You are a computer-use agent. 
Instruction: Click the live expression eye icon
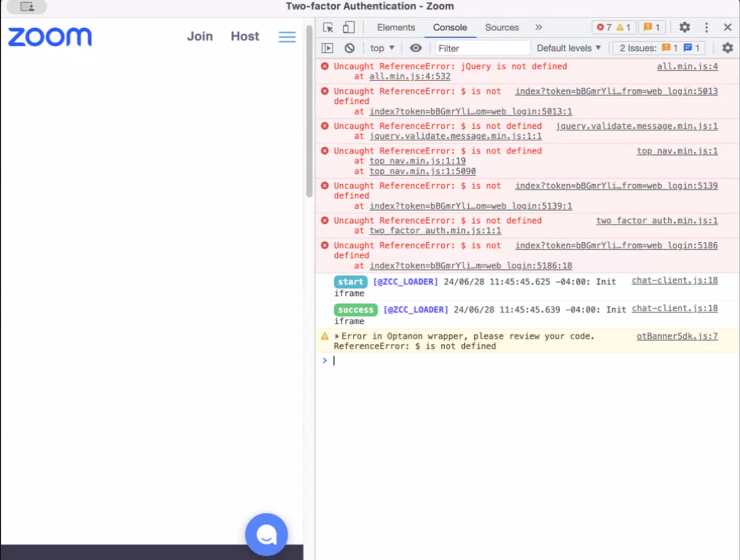click(415, 48)
